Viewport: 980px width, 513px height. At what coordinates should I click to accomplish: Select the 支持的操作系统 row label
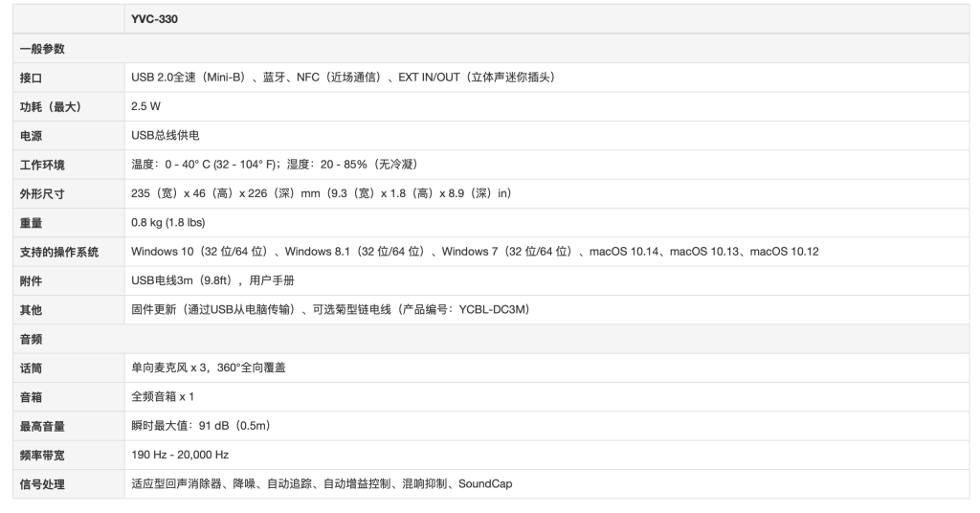click(59, 252)
